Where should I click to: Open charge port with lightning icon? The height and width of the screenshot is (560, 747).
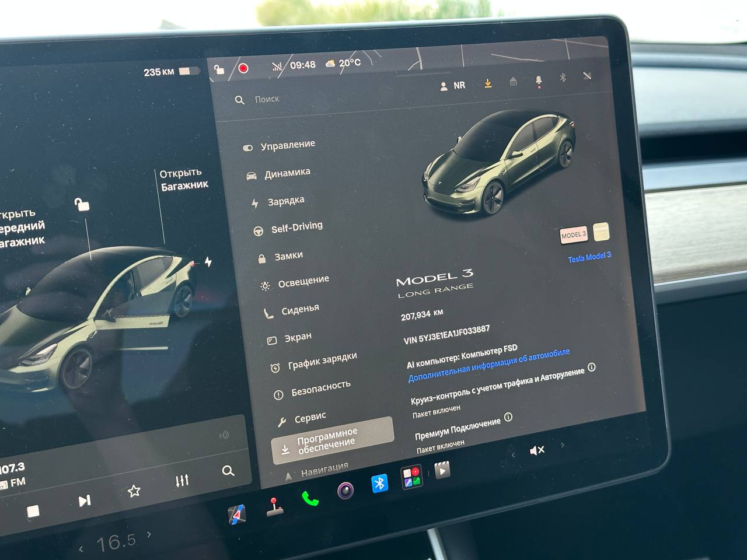(208, 262)
